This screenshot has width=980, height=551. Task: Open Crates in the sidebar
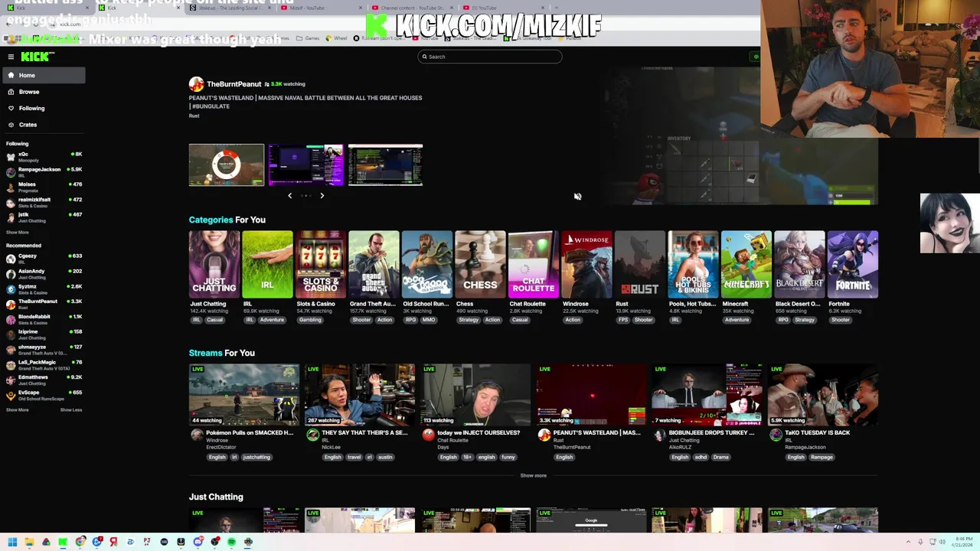43,125
